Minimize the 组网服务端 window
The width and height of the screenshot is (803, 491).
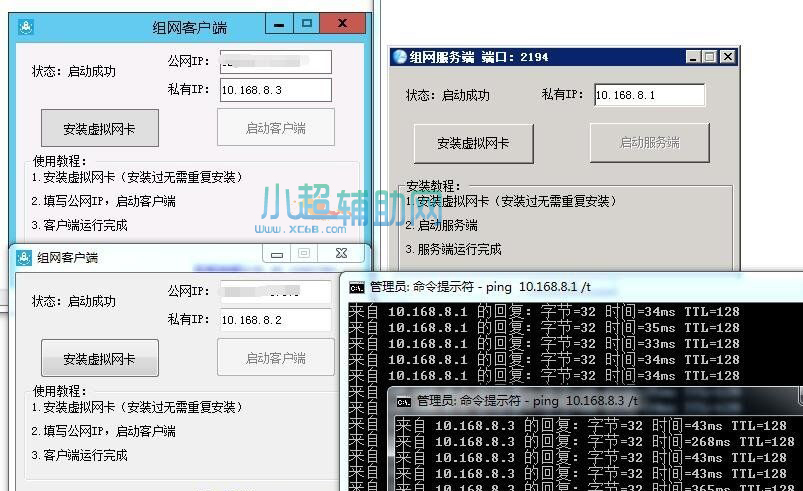tap(693, 57)
